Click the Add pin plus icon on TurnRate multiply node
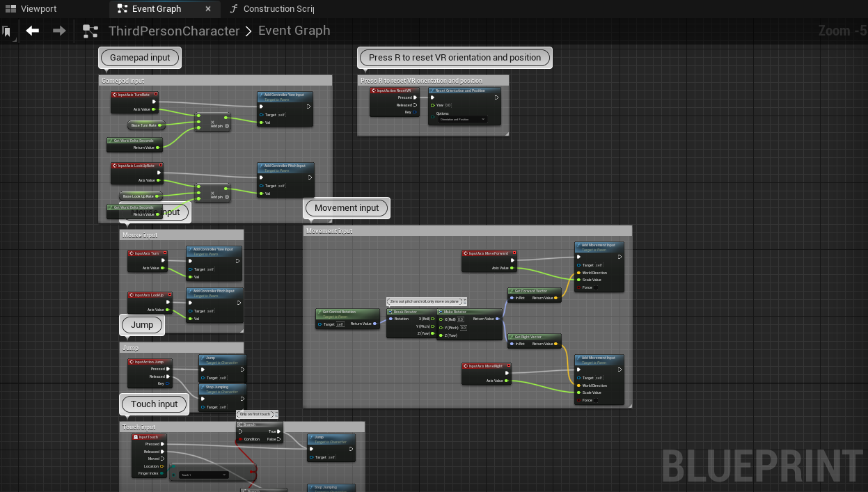The height and width of the screenshot is (492, 868). (x=227, y=126)
